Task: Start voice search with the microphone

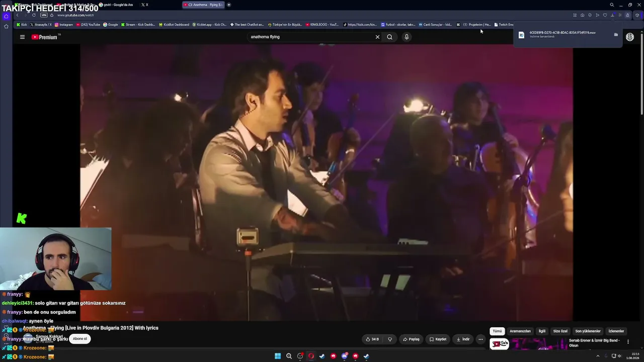Action: [x=407, y=37]
